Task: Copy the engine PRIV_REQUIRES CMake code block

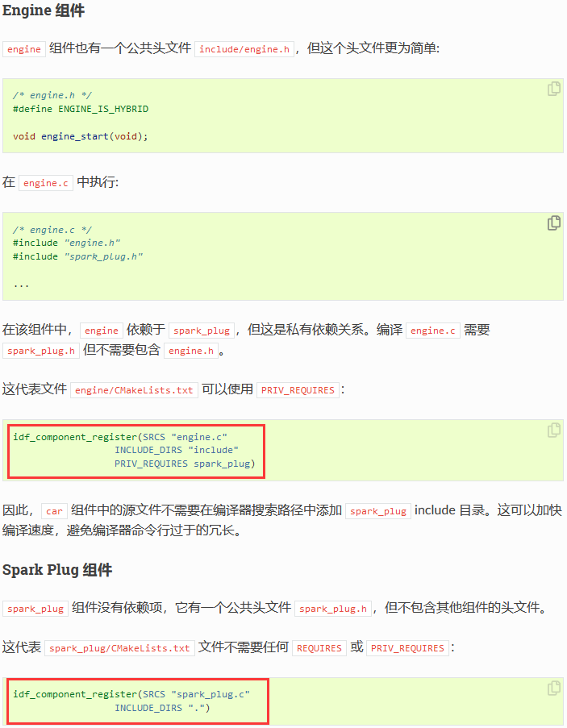Action: click(553, 430)
